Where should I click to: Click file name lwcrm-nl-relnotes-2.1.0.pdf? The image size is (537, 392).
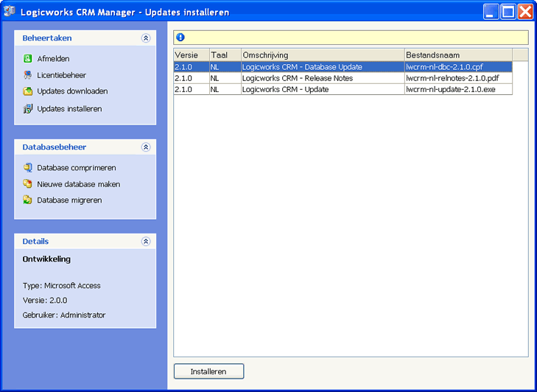coord(452,78)
